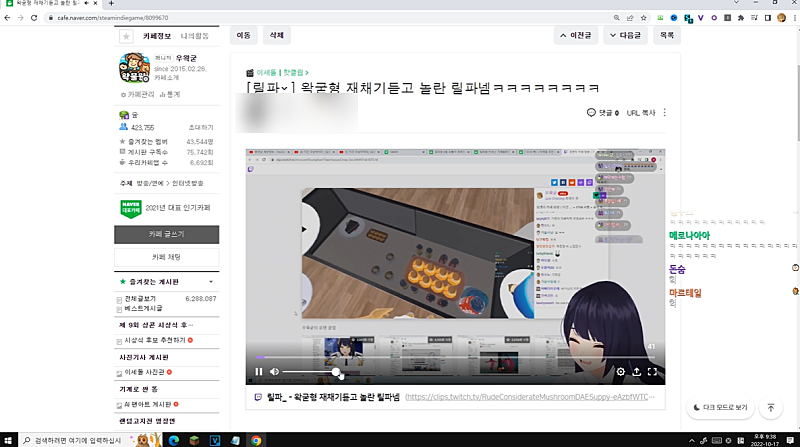Mute the current tab via speaker icon

pos(86,3)
